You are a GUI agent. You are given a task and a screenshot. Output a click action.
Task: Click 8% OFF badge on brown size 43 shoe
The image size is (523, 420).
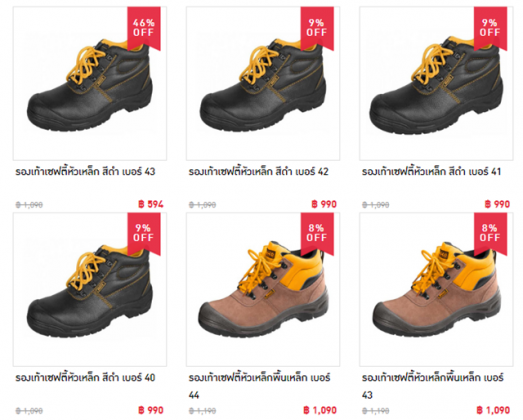(x=490, y=234)
